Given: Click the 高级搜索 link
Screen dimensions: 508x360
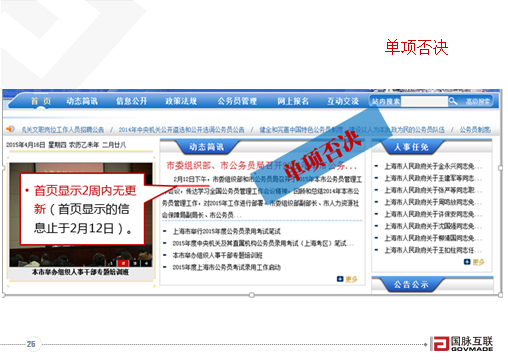Looking at the screenshot, I should click(478, 101).
